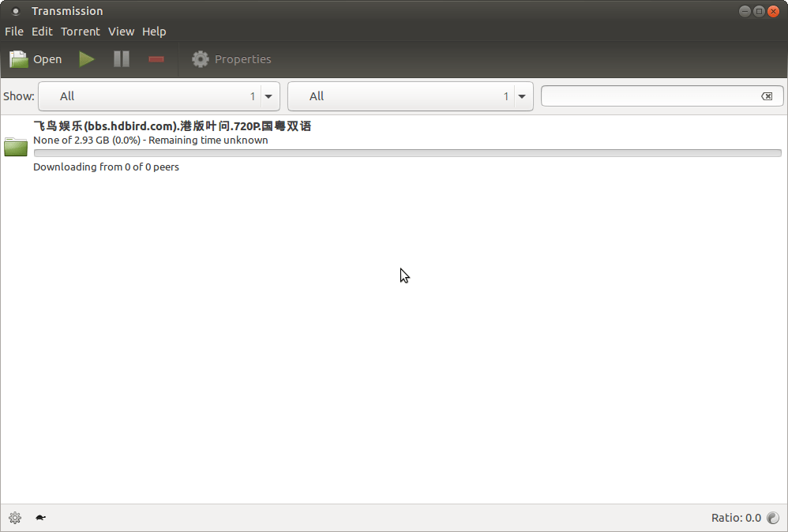788x532 pixels.
Task: Open a torrent file with Open button
Action: click(x=36, y=59)
